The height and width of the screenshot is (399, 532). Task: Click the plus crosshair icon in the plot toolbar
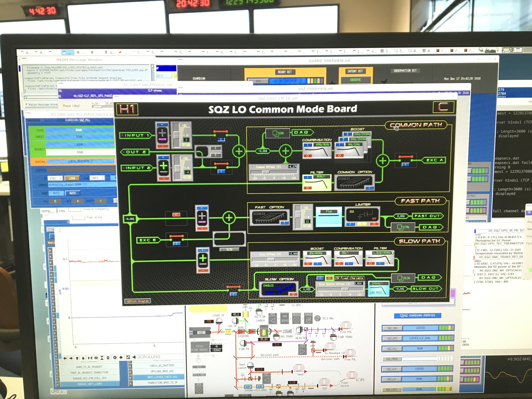(121, 358)
